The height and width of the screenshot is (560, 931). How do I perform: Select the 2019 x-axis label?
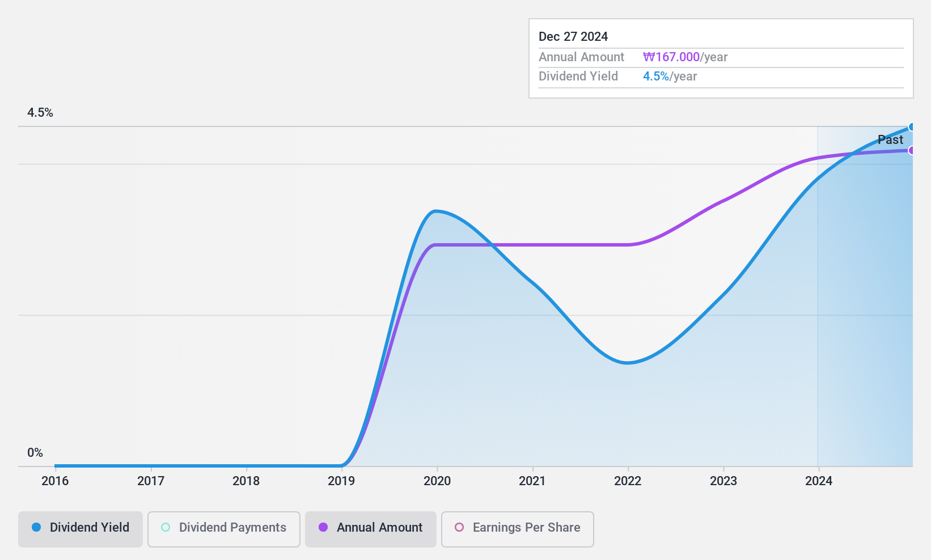(341, 481)
